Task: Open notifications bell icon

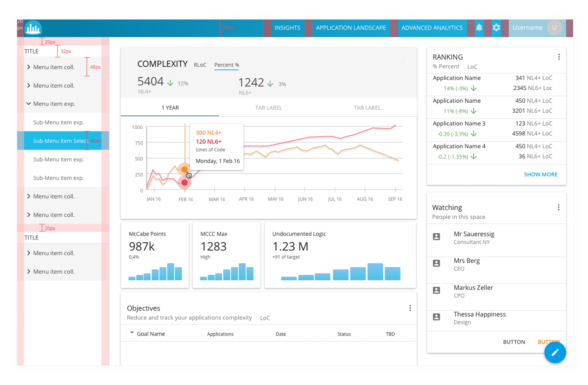Action: tap(479, 28)
